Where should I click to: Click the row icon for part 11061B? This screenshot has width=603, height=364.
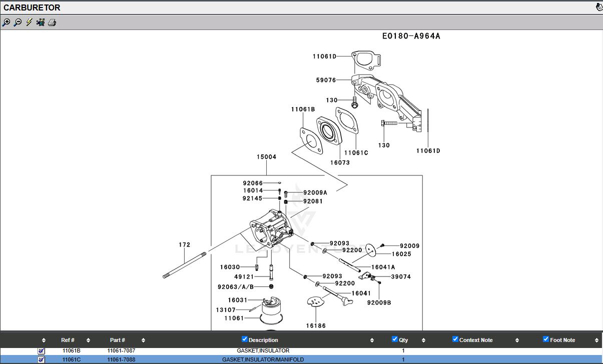coord(42,351)
